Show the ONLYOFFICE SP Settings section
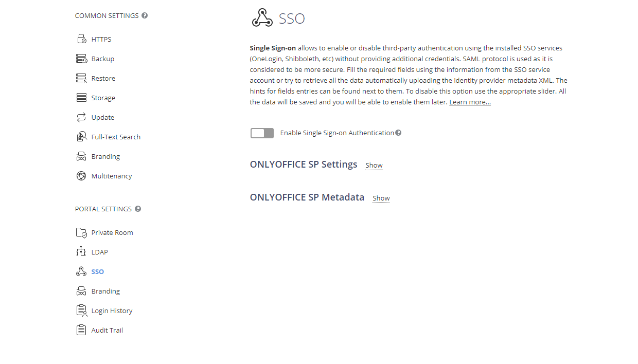The width and height of the screenshot is (638, 364). coord(374,165)
